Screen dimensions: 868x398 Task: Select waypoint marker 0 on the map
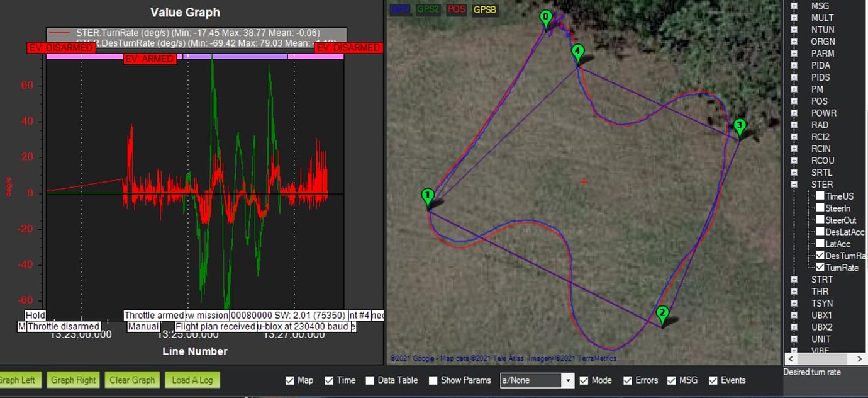[x=546, y=17]
